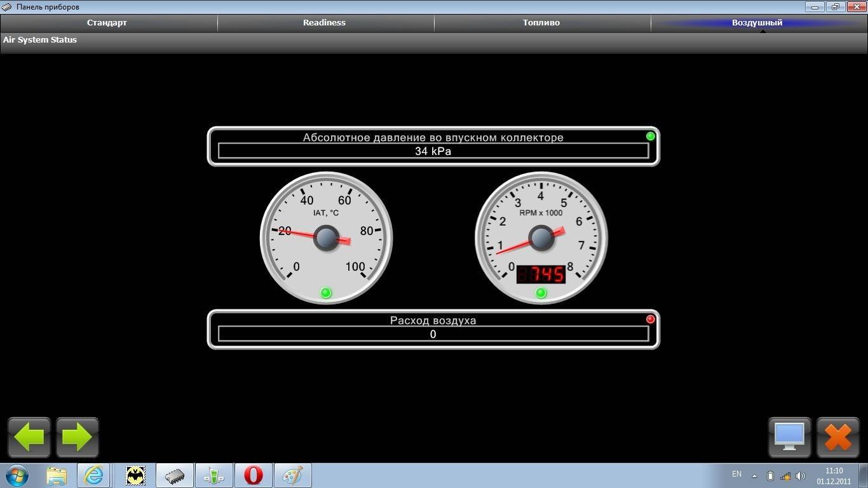The height and width of the screenshot is (488, 868).
Task: Click the 34 kPa pressure value bar
Action: point(433,151)
